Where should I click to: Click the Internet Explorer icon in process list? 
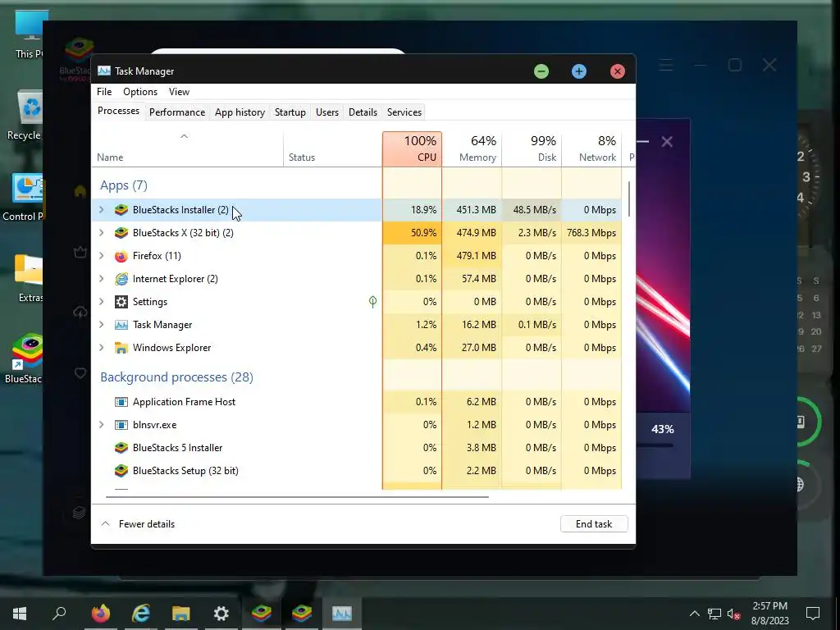click(121, 279)
